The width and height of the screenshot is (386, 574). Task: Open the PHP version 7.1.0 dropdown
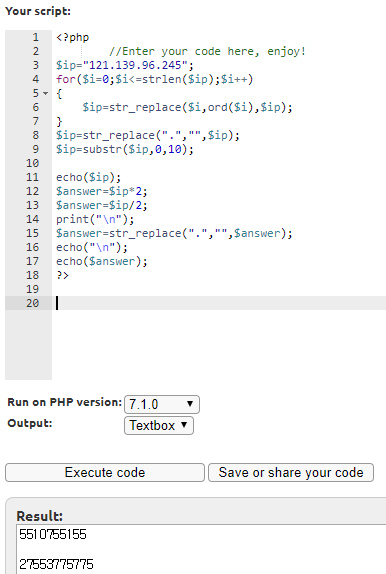(x=162, y=405)
